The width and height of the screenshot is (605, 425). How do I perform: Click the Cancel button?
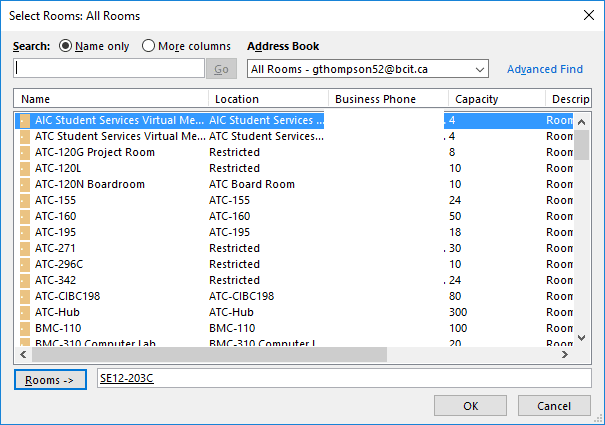point(554,406)
